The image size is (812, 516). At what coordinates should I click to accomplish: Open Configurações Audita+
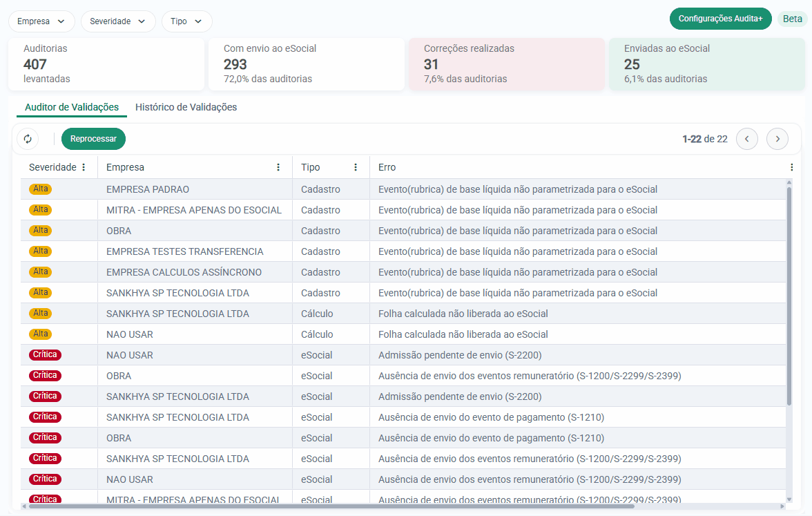tap(720, 19)
